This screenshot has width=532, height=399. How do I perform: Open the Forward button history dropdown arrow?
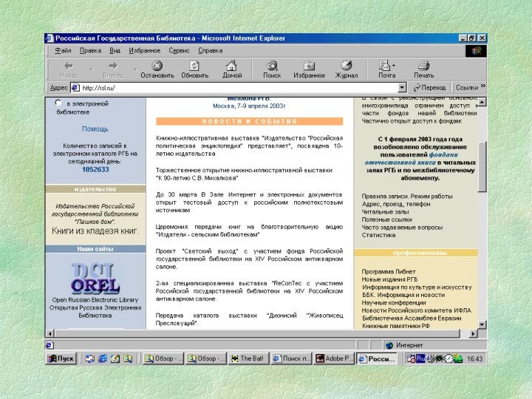point(135,69)
